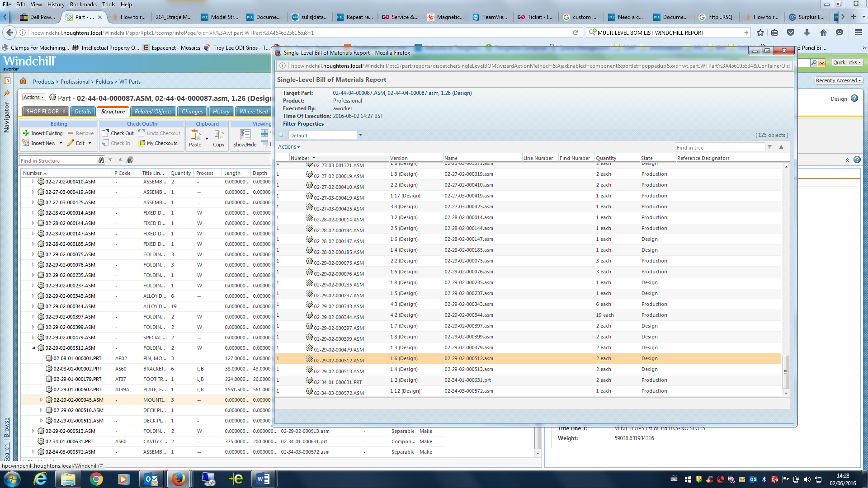Open the Firefox hamburger menu
Image resolution: width=868 pixels, height=488 pixels.
coord(859,33)
